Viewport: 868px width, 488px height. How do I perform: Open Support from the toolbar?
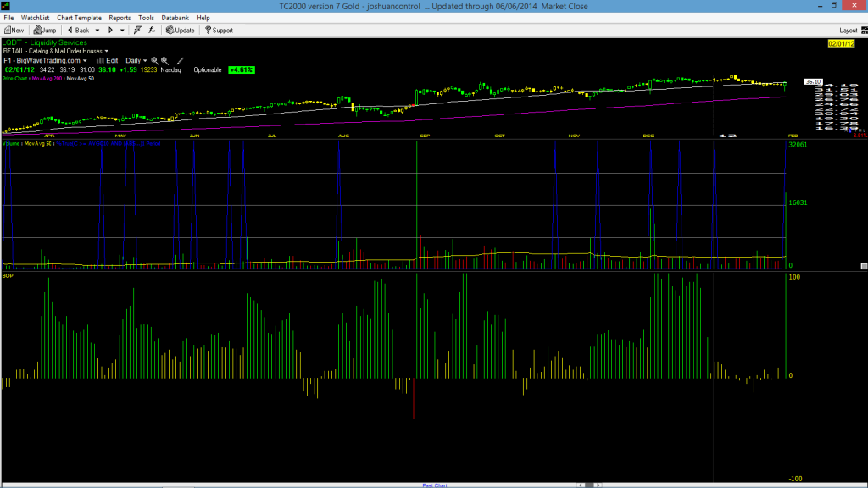pyautogui.click(x=219, y=30)
